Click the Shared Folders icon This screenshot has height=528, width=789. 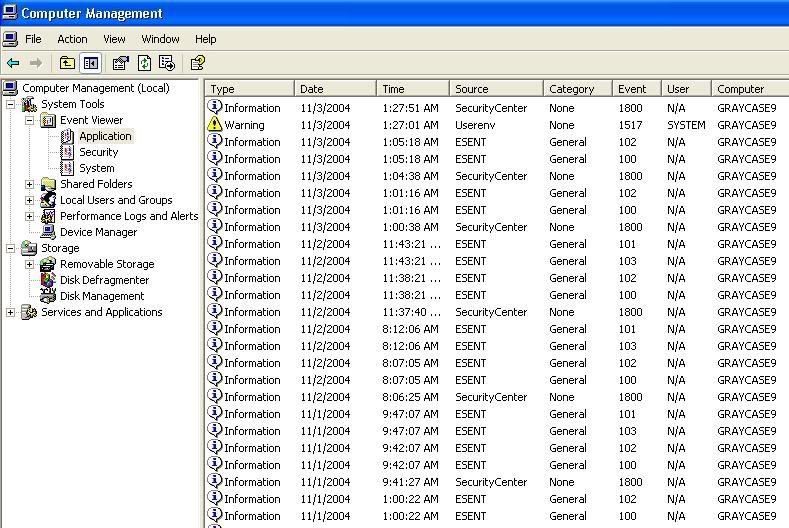48,184
